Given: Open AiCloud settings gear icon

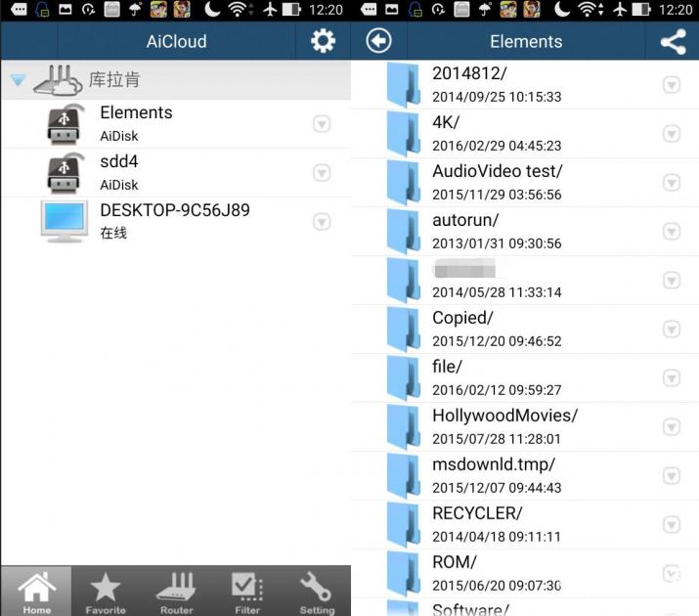Looking at the screenshot, I should 323,41.
